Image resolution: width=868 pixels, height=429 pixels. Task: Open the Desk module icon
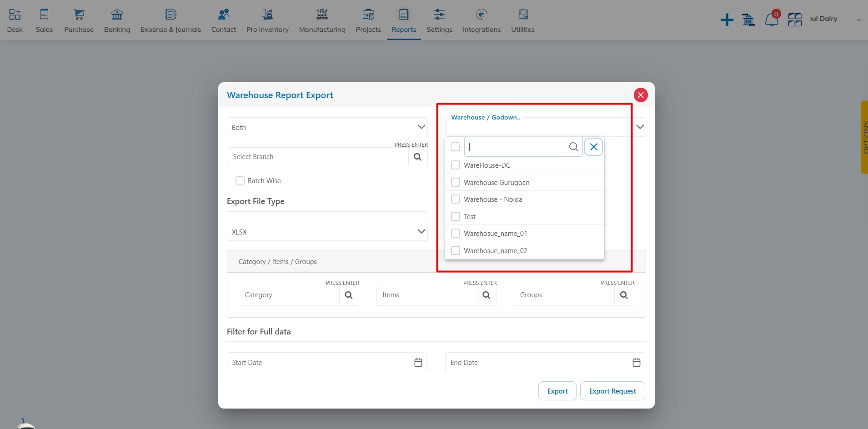coord(15,15)
